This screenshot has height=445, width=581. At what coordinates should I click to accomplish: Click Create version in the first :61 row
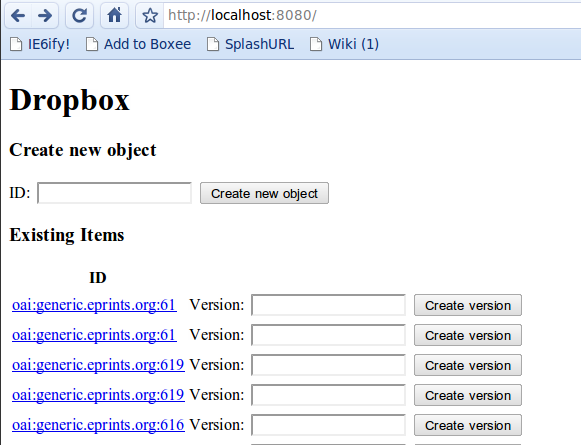[x=468, y=305]
